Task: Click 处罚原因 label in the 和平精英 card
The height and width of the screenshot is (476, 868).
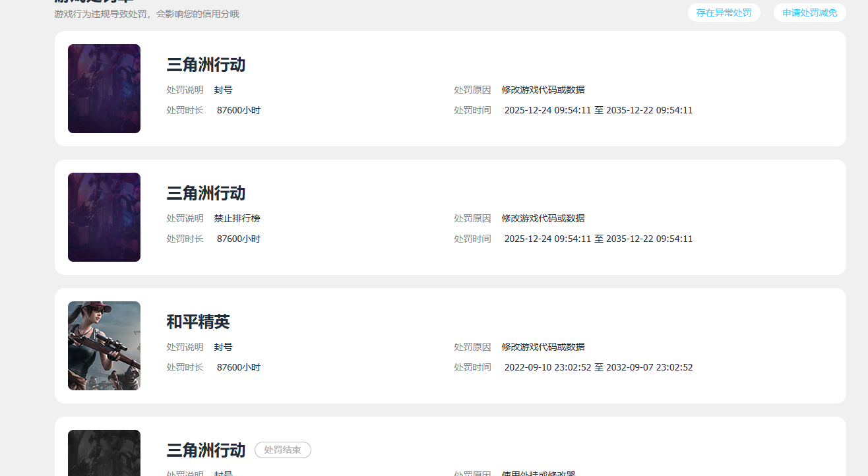Action: click(x=472, y=347)
